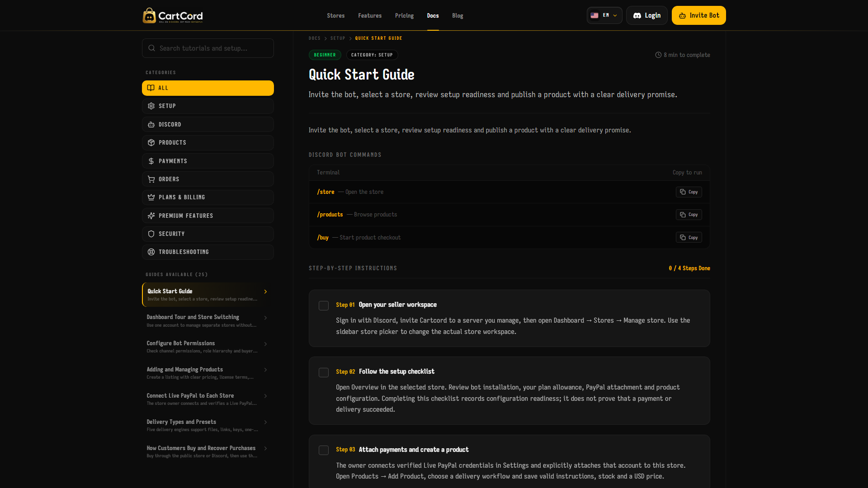Check off Step 03 Attach payments checkbox
The height and width of the screenshot is (488, 868).
click(324, 450)
